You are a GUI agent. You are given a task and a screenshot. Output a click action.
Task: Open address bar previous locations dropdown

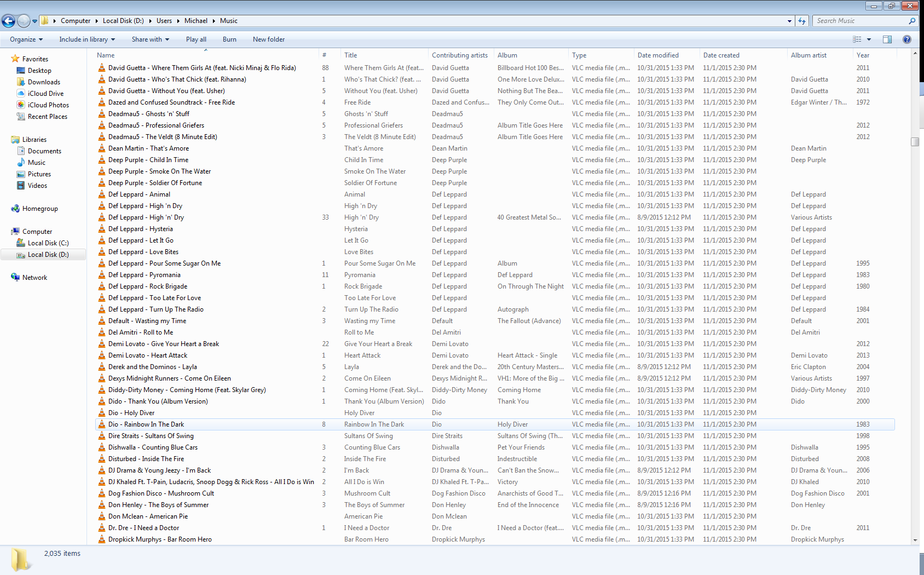789,21
